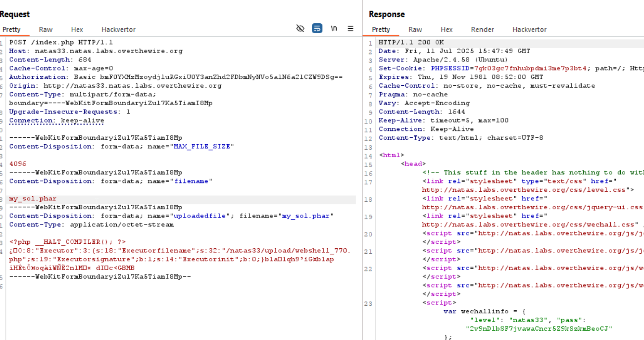The image size is (644, 340).
Task: Click Content-Type: multipart/form-data request header
Action: (x=82, y=94)
